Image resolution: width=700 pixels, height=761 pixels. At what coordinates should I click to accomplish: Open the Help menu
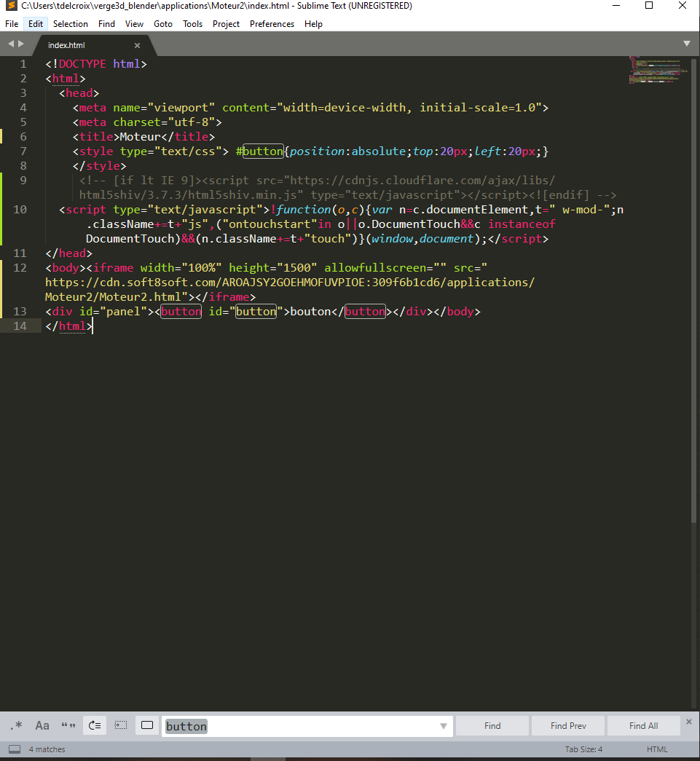(x=314, y=24)
